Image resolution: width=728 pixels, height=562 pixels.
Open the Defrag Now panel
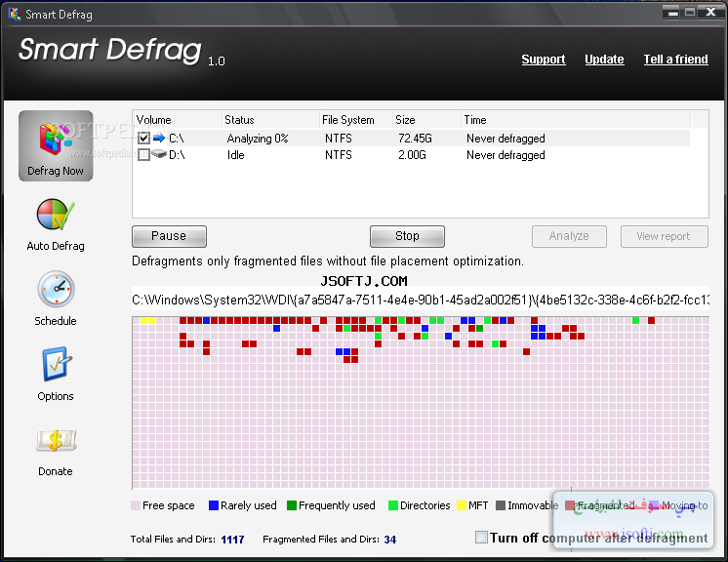(x=56, y=145)
